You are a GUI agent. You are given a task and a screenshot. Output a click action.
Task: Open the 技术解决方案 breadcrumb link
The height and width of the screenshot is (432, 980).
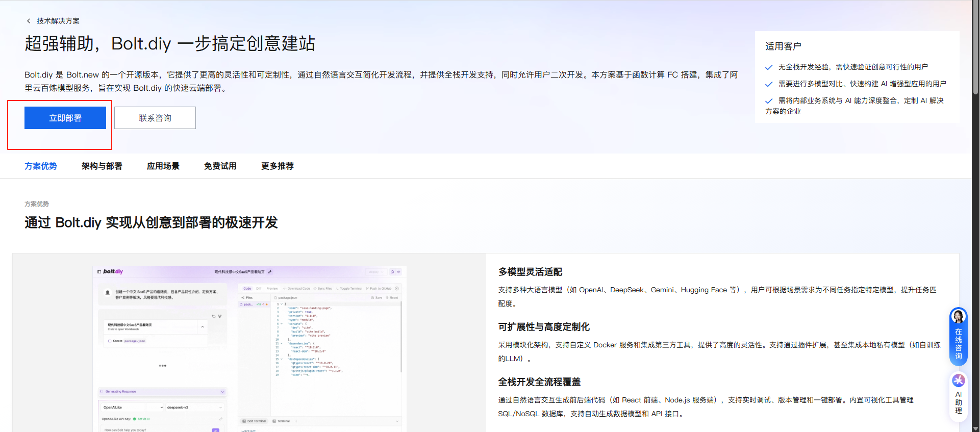[58, 21]
